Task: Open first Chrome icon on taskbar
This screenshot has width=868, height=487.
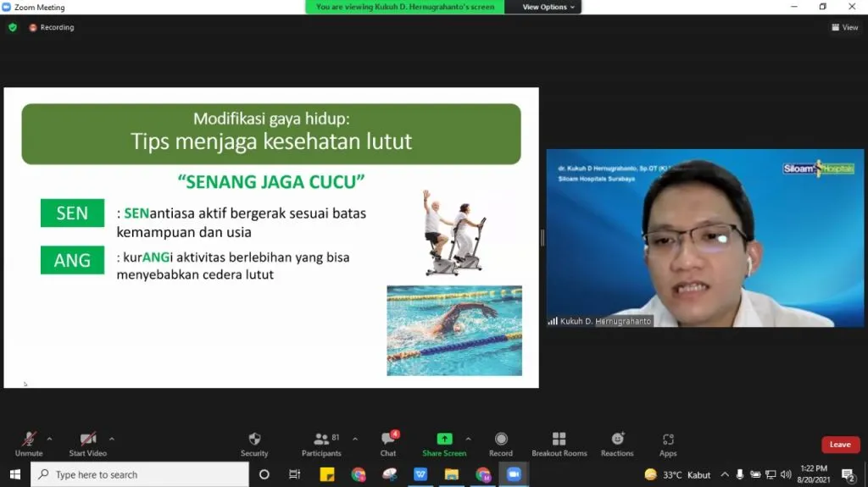Action: point(359,474)
